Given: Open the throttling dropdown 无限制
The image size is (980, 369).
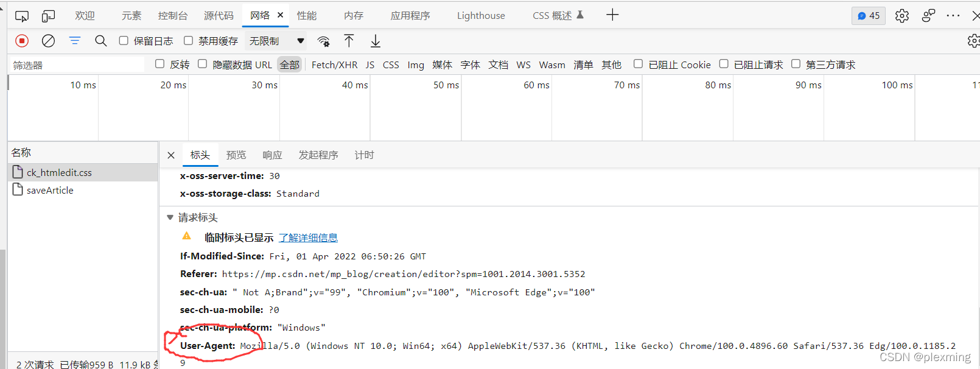Looking at the screenshot, I should (276, 41).
